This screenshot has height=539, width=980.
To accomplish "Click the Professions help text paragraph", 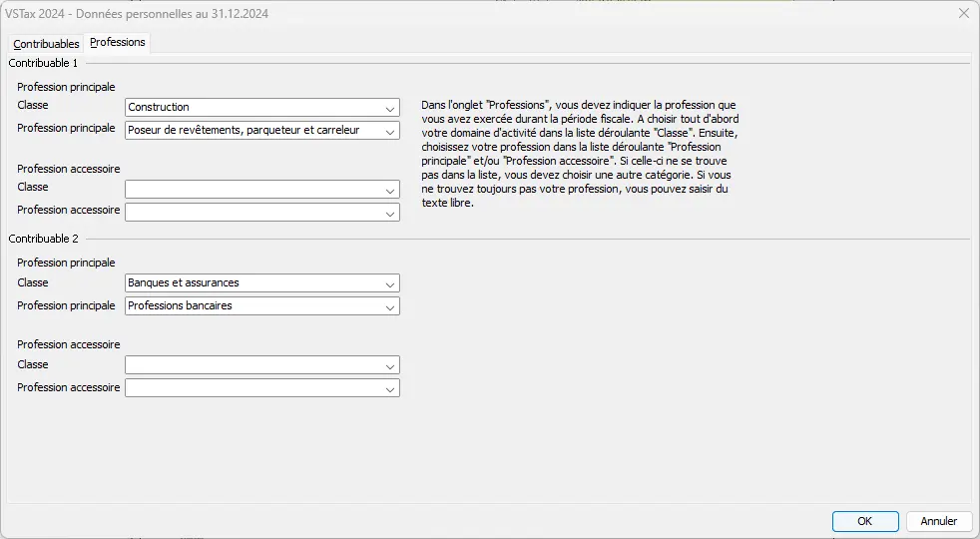I will tap(581, 154).
